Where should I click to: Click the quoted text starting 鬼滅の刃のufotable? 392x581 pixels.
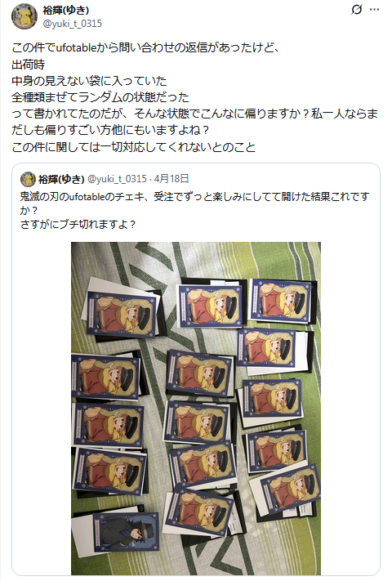(194, 203)
